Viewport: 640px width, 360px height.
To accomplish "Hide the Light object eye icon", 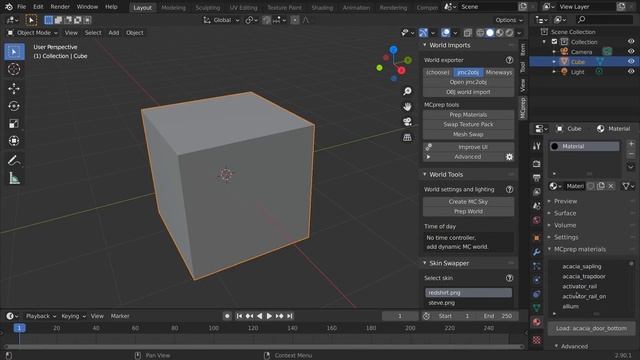I will tap(631, 71).
